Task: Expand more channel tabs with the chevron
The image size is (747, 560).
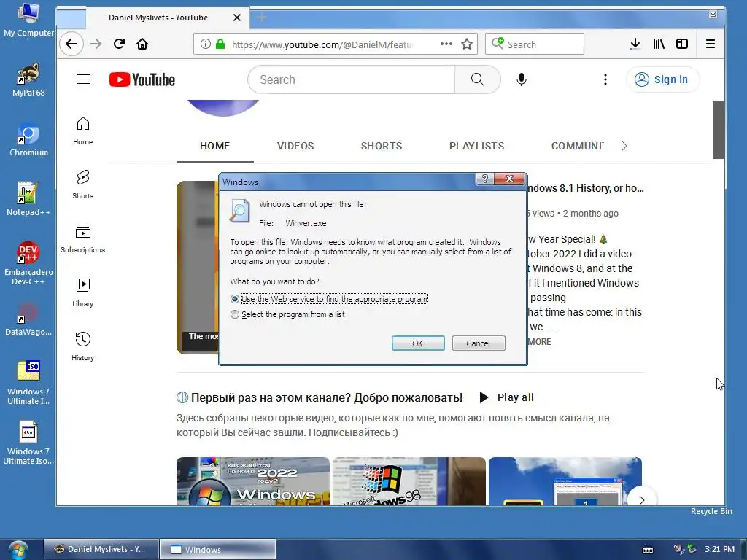Action: (x=624, y=146)
